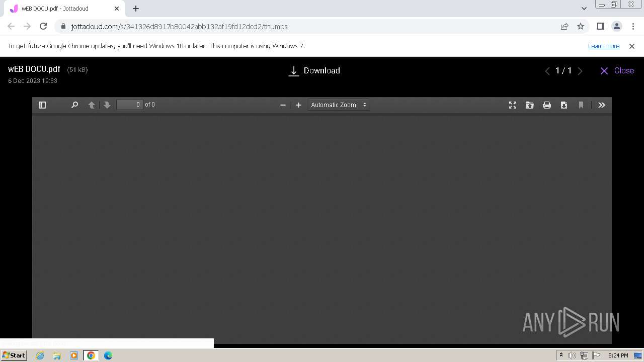The height and width of the screenshot is (362, 644).
Task: Zoom in with the plus button
Action: pos(298,105)
